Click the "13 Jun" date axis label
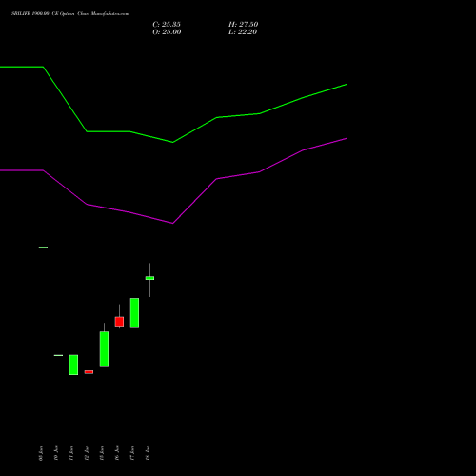Image resolution: width=476 pixels, height=476 pixels. [102, 453]
